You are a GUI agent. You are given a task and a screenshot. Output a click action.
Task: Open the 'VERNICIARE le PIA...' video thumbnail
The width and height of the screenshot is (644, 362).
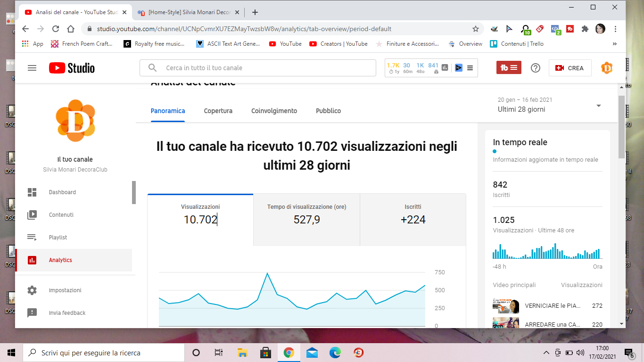point(506,306)
